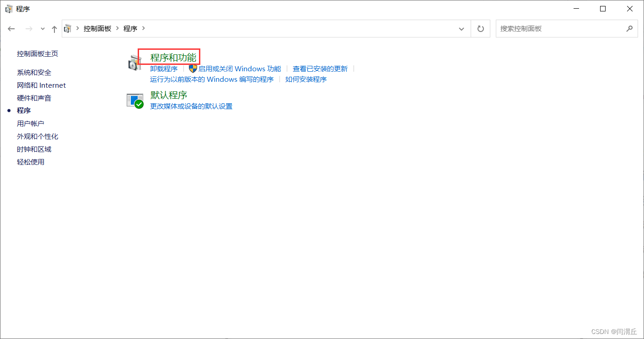The image size is (644, 339).
Task: Open 运行为以前版本的 Windows 编写的程序 link
Action: coord(212,79)
